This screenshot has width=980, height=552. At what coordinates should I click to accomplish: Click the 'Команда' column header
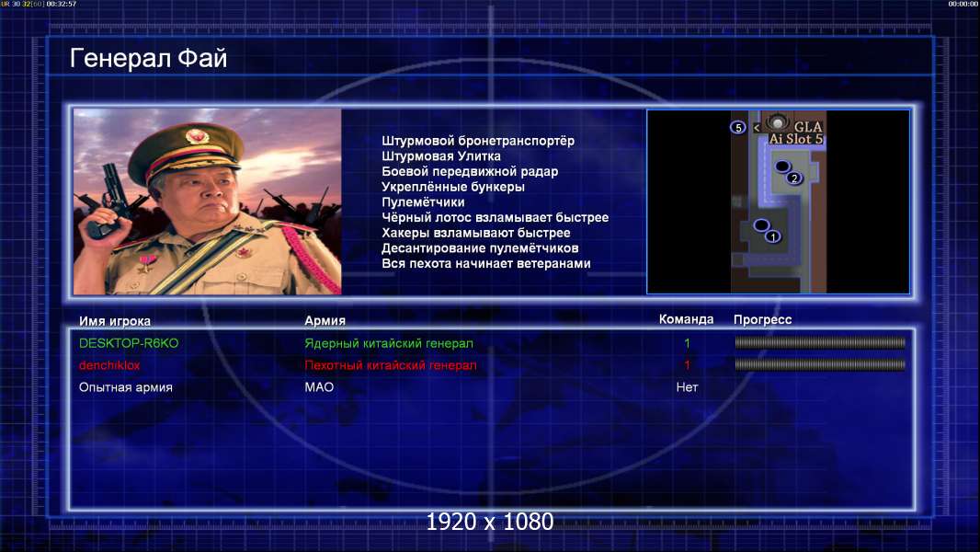tap(686, 319)
